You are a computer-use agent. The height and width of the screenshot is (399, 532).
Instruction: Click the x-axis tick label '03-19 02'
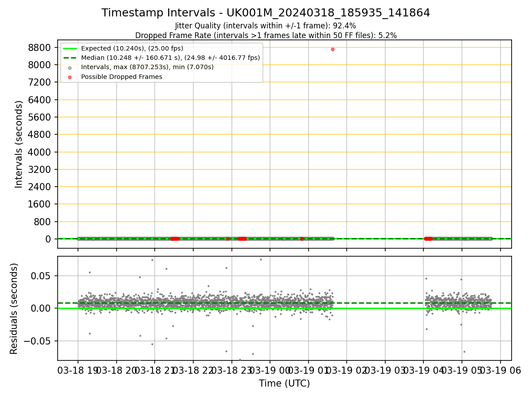click(347, 371)
